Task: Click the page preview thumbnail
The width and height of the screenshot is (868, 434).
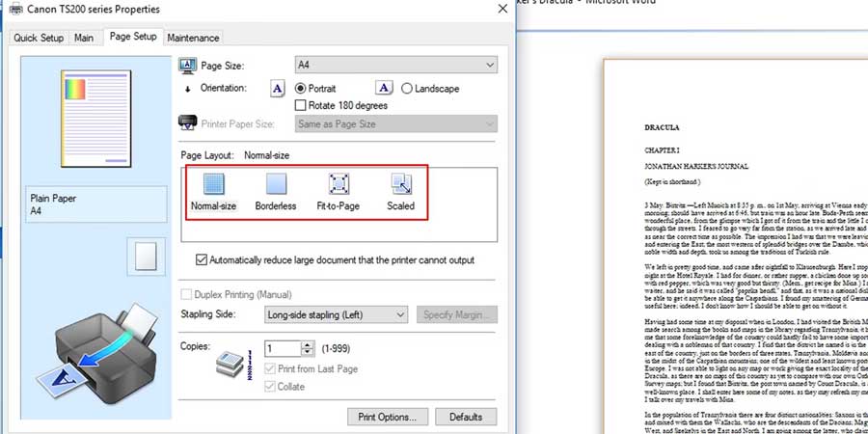Action: pyautogui.click(x=96, y=119)
